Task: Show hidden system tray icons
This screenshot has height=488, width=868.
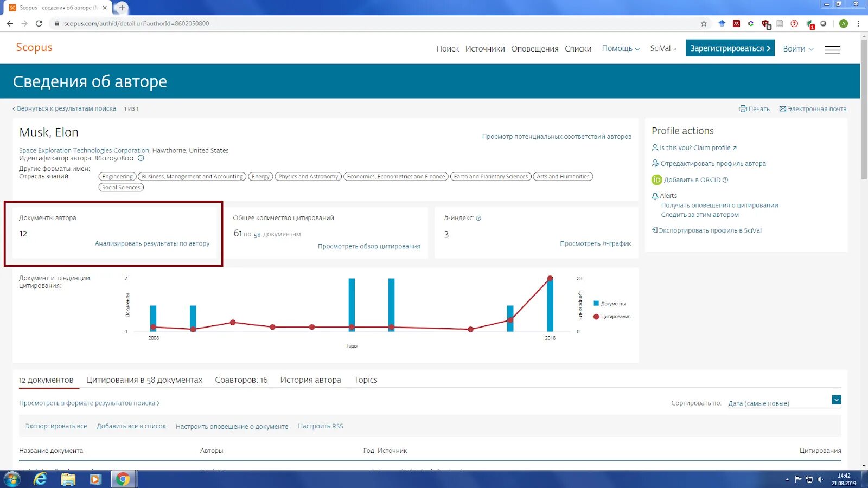Action: [787, 479]
